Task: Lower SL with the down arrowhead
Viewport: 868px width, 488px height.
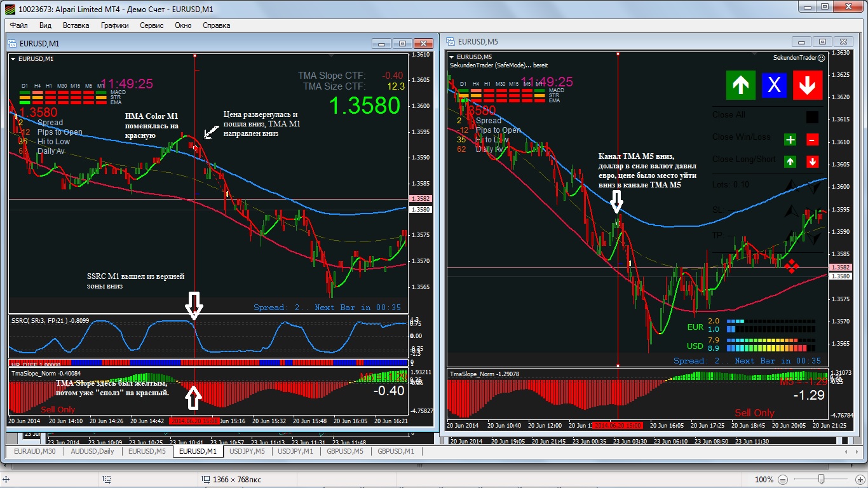Action: (814, 213)
